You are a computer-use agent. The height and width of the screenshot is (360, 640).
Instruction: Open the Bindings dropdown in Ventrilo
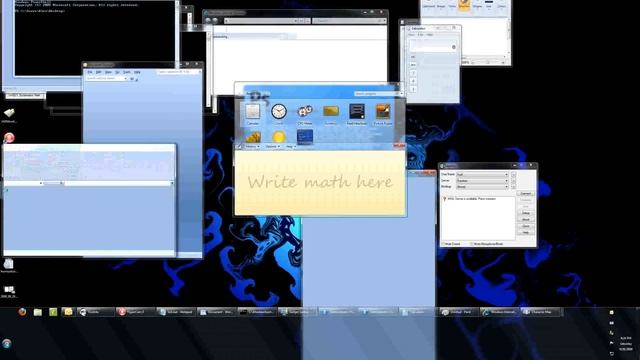(x=482, y=187)
